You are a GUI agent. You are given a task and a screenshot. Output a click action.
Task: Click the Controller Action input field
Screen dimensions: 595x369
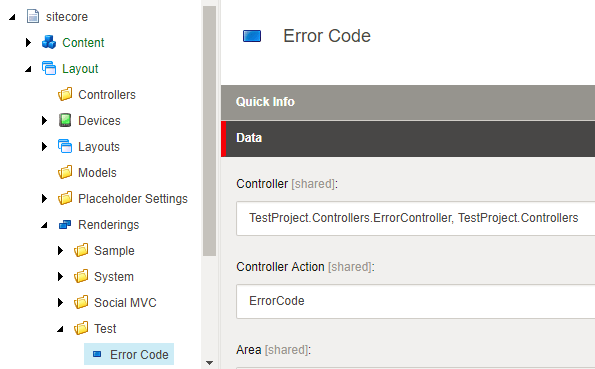[x=416, y=301]
